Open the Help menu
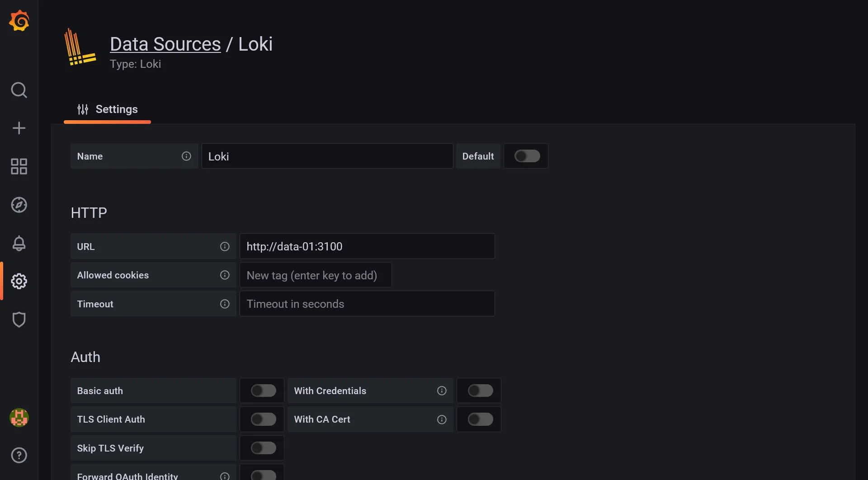 [x=19, y=455]
